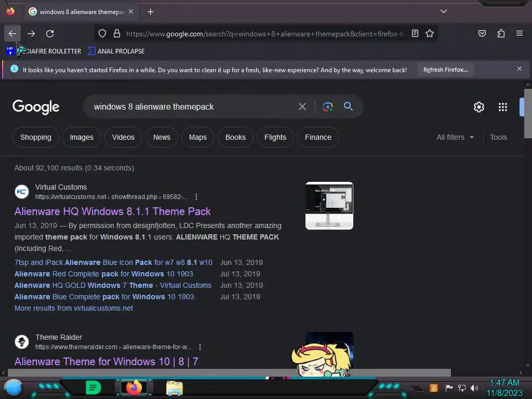Image resolution: width=532 pixels, height=399 pixels.
Task: Switch to the Flights results tab
Action: 275,137
